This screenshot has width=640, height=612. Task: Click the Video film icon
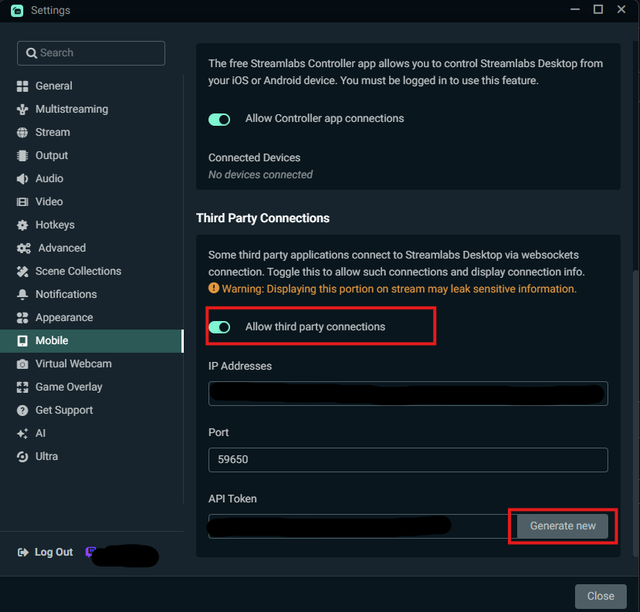(22, 202)
